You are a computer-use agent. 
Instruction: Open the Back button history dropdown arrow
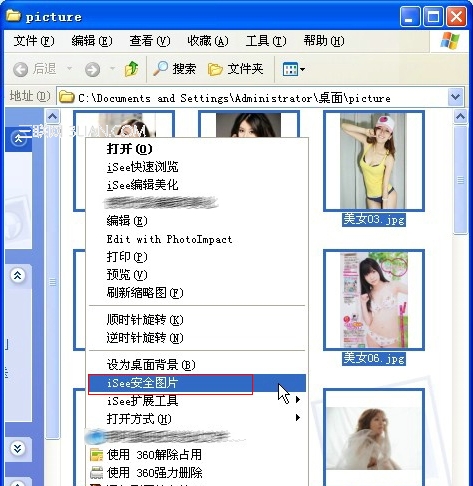click(69, 69)
